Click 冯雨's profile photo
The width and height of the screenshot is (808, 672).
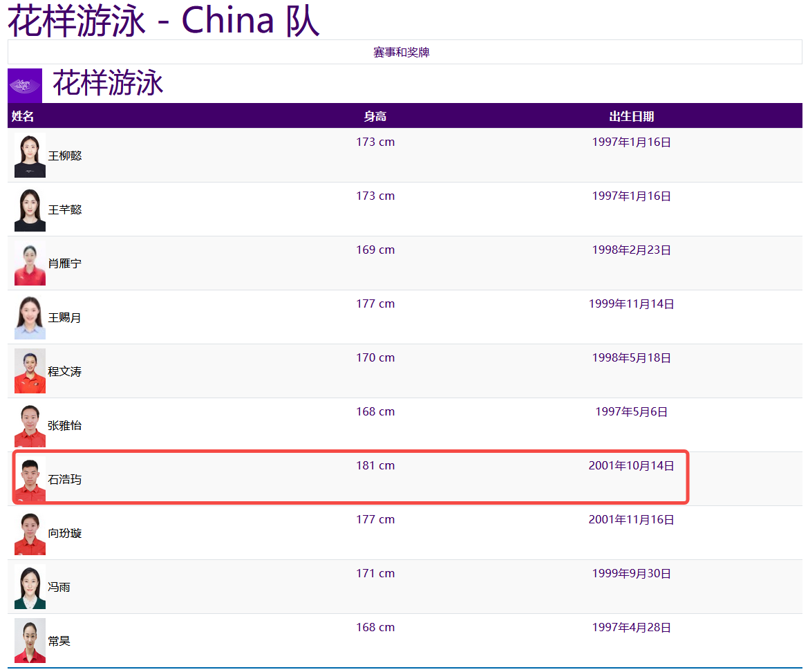pos(30,586)
